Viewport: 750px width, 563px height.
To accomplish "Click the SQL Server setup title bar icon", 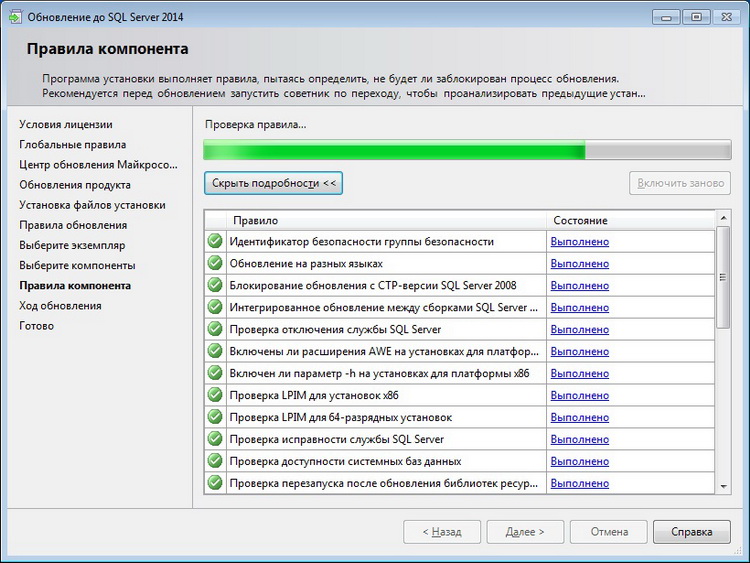I will tap(15, 17).
